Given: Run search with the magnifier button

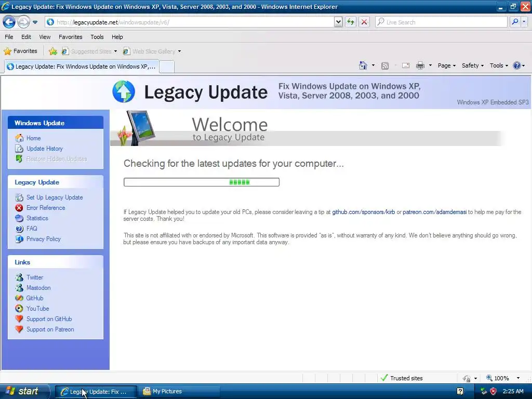Looking at the screenshot, I should point(515,22).
